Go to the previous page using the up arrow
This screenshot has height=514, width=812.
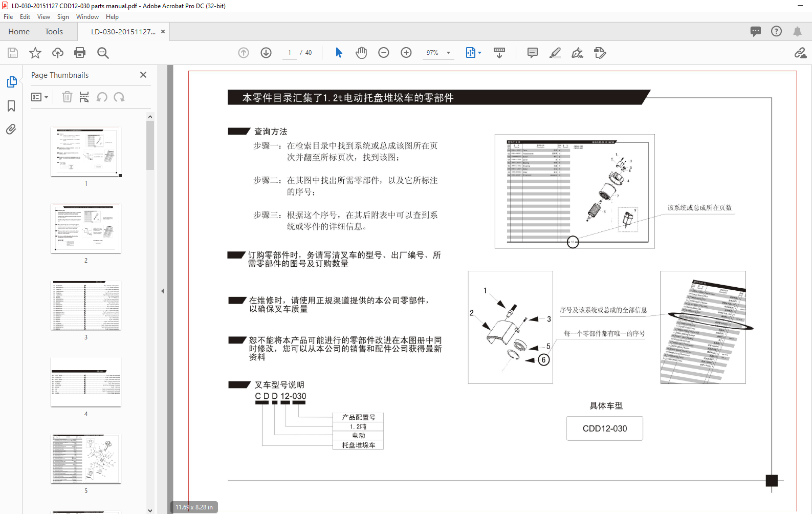[x=244, y=53]
